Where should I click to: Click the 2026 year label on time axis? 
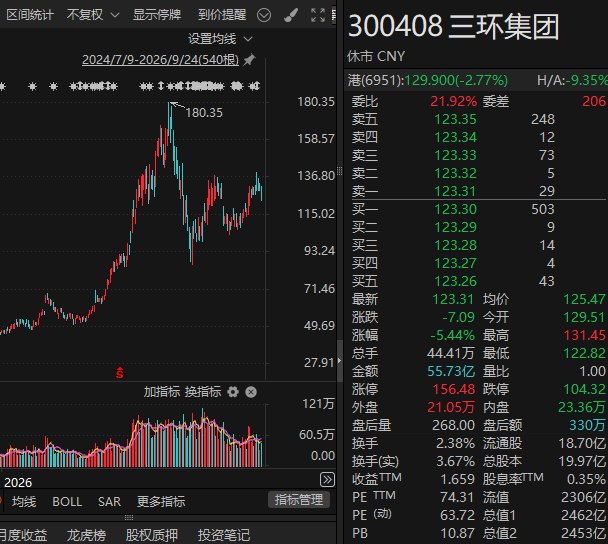(x=18, y=483)
